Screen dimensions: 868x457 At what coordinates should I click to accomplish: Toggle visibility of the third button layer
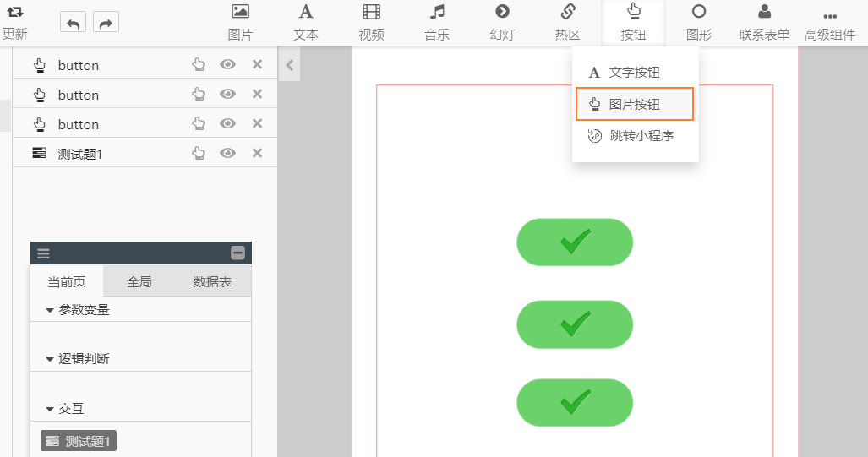(227, 123)
